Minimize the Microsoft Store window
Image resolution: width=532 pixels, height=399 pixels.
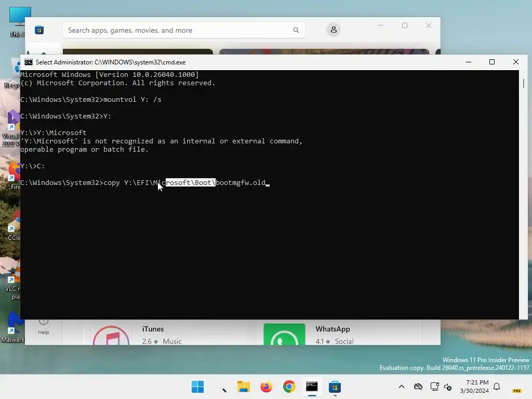[x=381, y=25]
